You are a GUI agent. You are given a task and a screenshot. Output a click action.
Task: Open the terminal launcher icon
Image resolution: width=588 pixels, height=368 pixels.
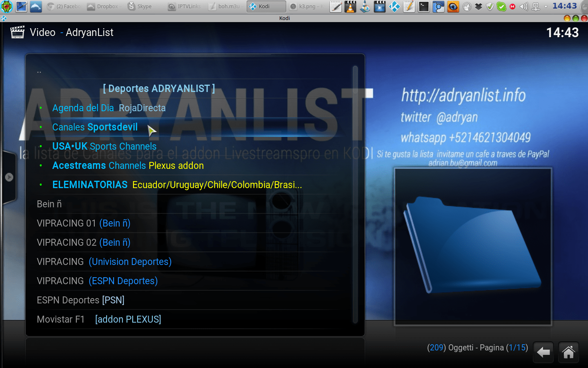[424, 7]
